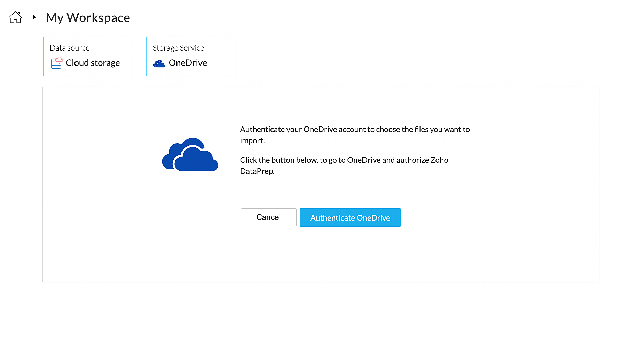Click the 'Storage Service' label
The height and width of the screenshot is (338, 644).
point(178,48)
